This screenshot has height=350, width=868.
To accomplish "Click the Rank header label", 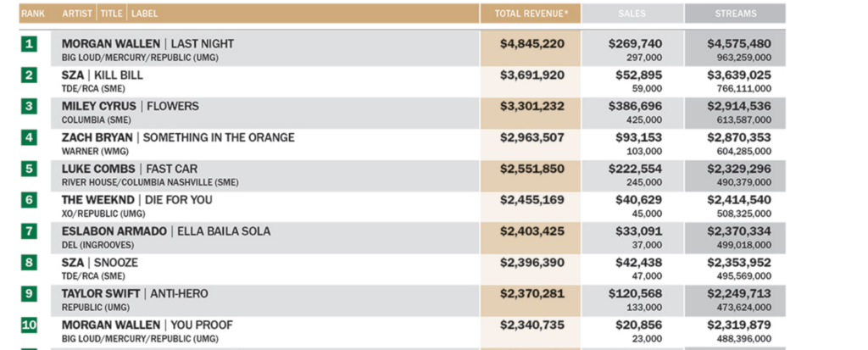I will click(x=33, y=14).
